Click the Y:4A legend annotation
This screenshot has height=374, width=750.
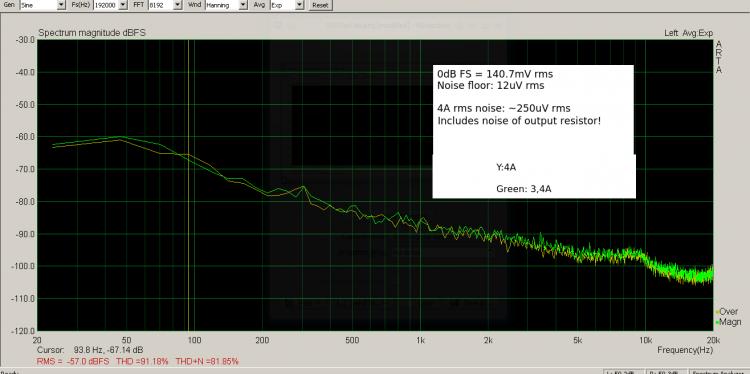pos(506,167)
